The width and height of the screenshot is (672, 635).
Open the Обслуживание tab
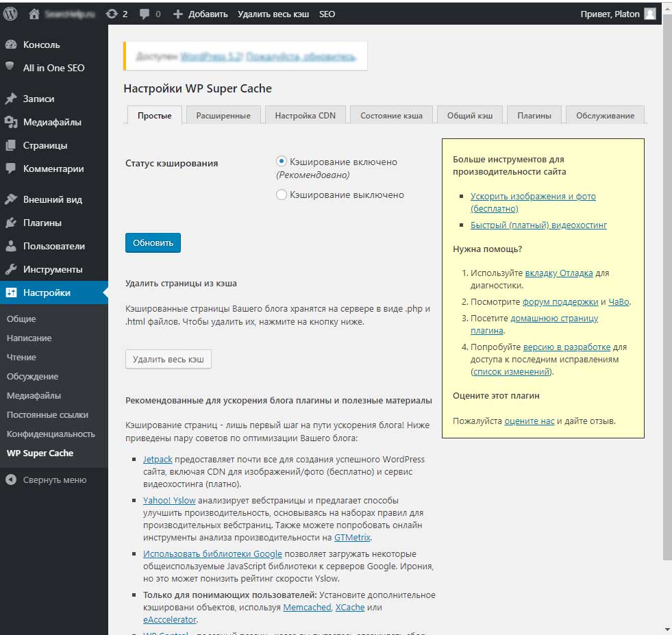[605, 115]
